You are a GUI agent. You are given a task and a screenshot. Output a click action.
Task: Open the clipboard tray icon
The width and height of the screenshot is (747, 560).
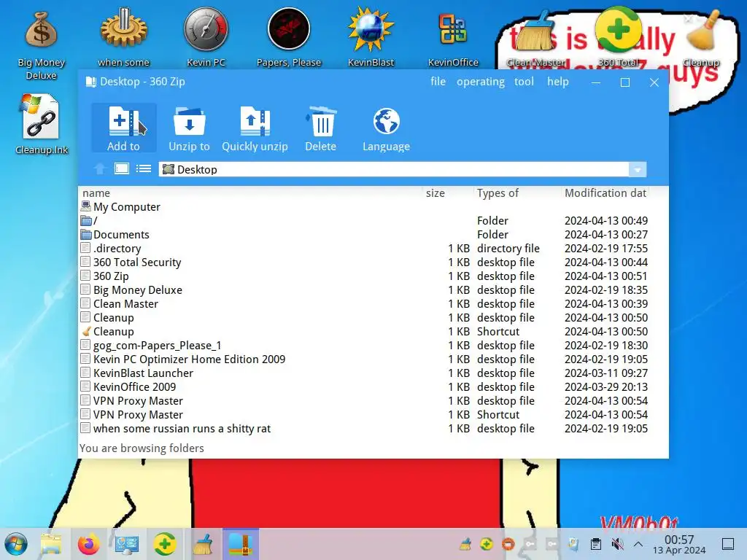coord(595,544)
